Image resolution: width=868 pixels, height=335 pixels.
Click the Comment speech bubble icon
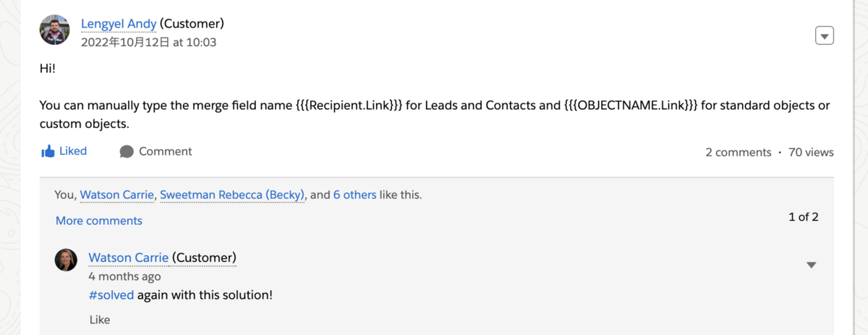[x=127, y=151]
